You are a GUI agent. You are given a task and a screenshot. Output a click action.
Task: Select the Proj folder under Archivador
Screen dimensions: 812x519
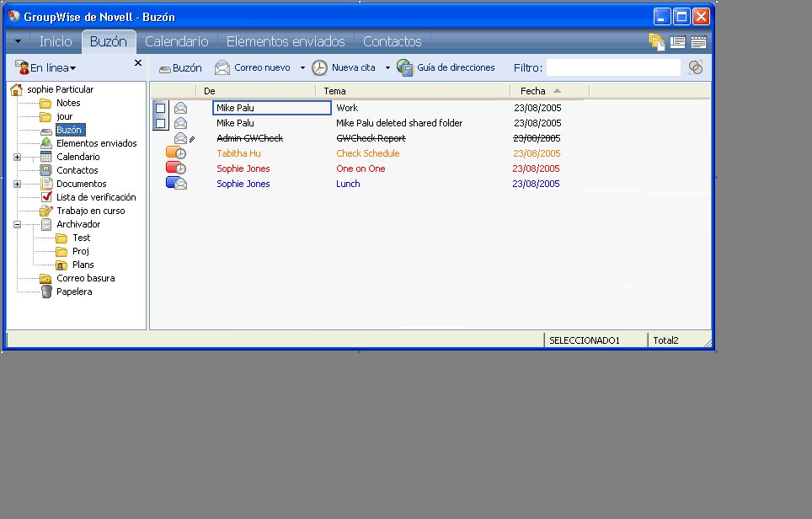tap(81, 251)
